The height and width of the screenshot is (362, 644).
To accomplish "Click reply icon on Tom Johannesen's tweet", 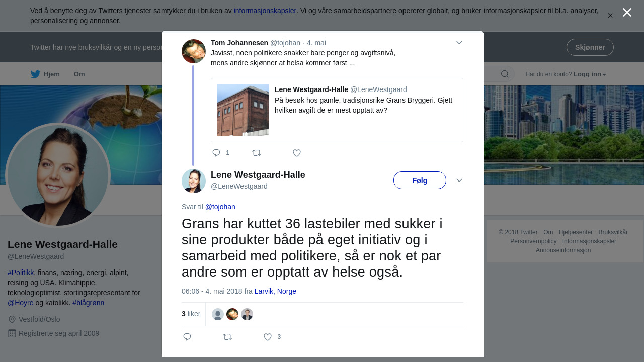I will 216,153.
